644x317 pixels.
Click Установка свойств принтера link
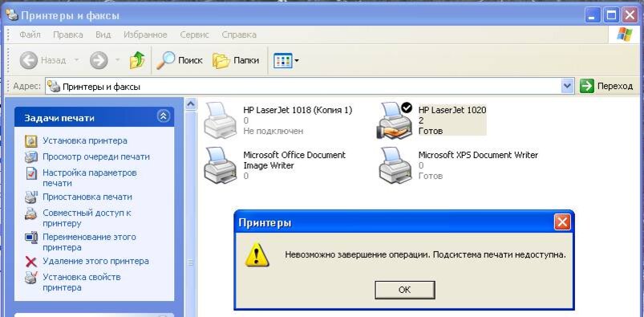pos(82,282)
